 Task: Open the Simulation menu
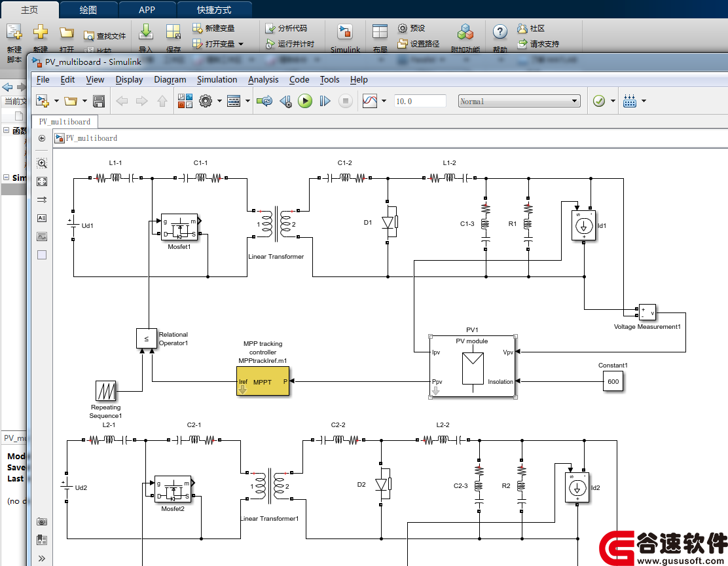tap(217, 79)
